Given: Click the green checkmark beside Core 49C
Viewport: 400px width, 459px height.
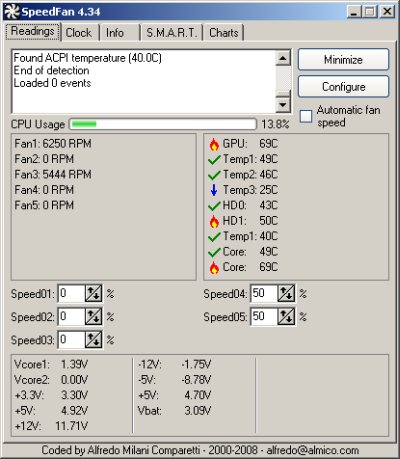Looking at the screenshot, I should click(x=214, y=252).
